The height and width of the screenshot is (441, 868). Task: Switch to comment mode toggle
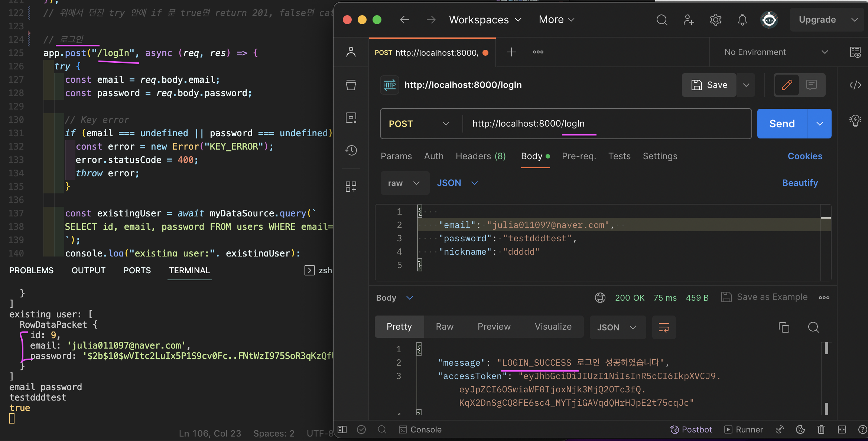tap(812, 85)
